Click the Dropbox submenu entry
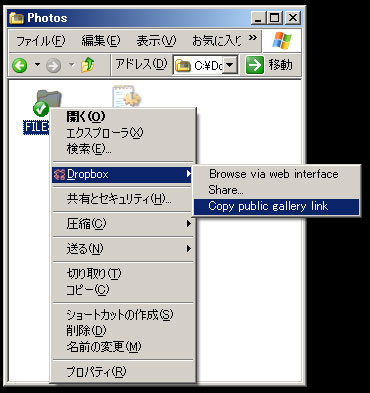Image resolution: width=370 pixels, height=393 pixels. pyautogui.click(x=123, y=174)
